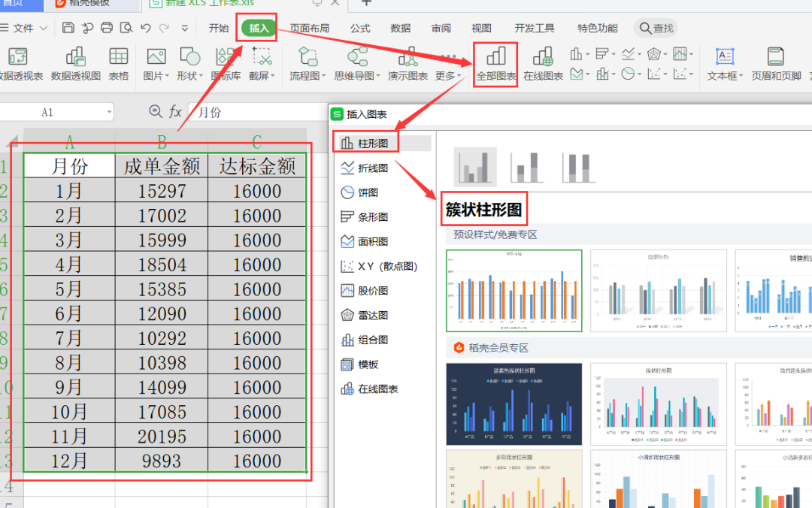Open the 全部图表 all charts button
This screenshot has height=508, width=812.
point(496,64)
